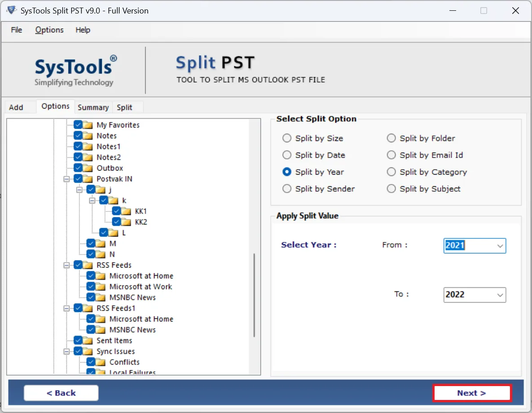Screen dimensions: 532x413
Task: Collapse the Postvak IN tree node
Action: tap(66, 179)
